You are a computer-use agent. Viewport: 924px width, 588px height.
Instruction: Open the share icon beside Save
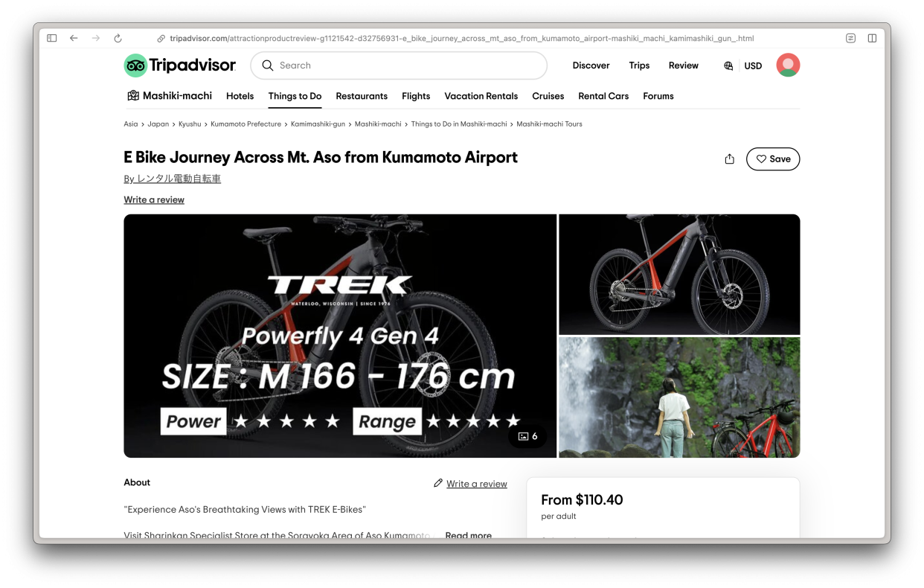[x=729, y=159]
